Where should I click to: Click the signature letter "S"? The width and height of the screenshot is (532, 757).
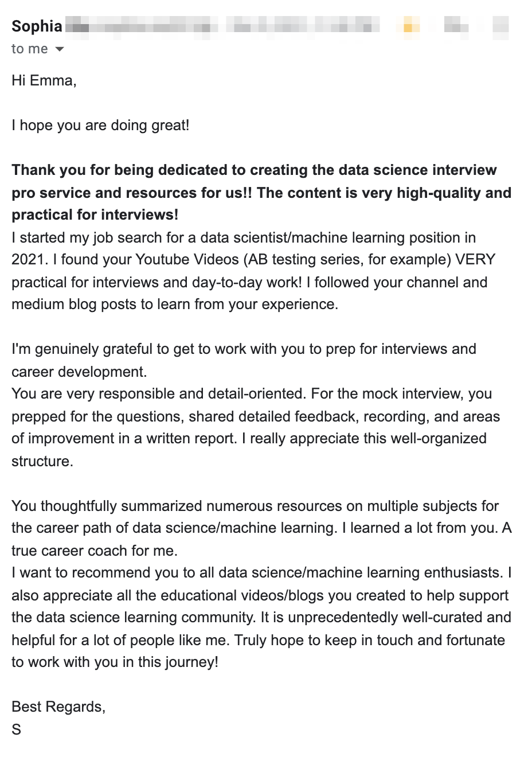coord(16,729)
